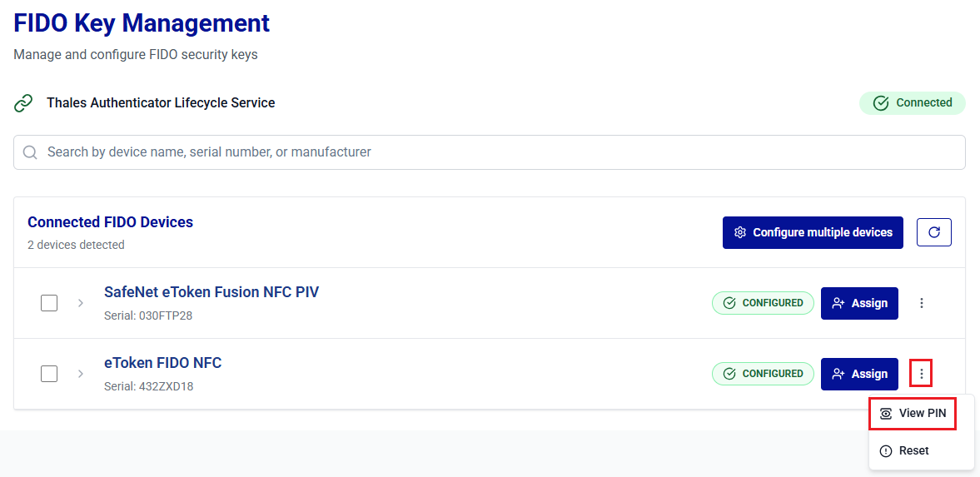Image resolution: width=980 pixels, height=477 pixels.
Task: Expand the SafeNet eToken Fusion NFC PIV row
Action: [81, 303]
